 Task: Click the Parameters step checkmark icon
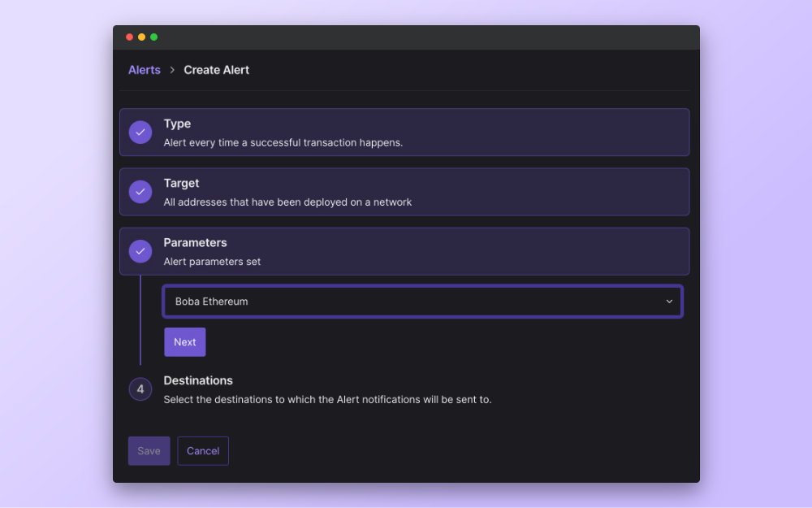140,251
